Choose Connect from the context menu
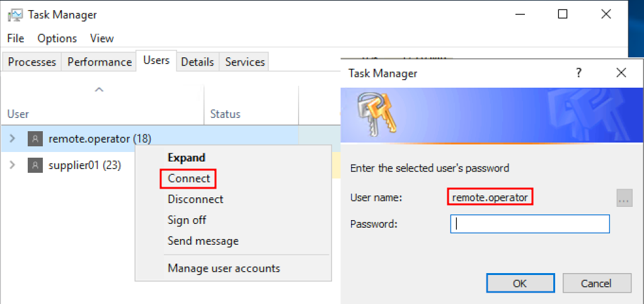The height and width of the screenshot is (304, 644). click(188, 178)
